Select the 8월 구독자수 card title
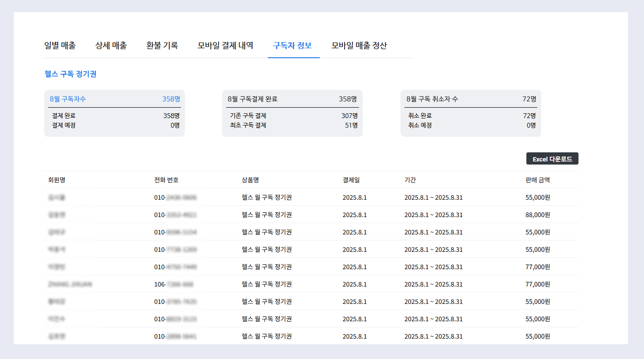Image resolution: width=644 pixels, height=359 pixels. (68, 99)
